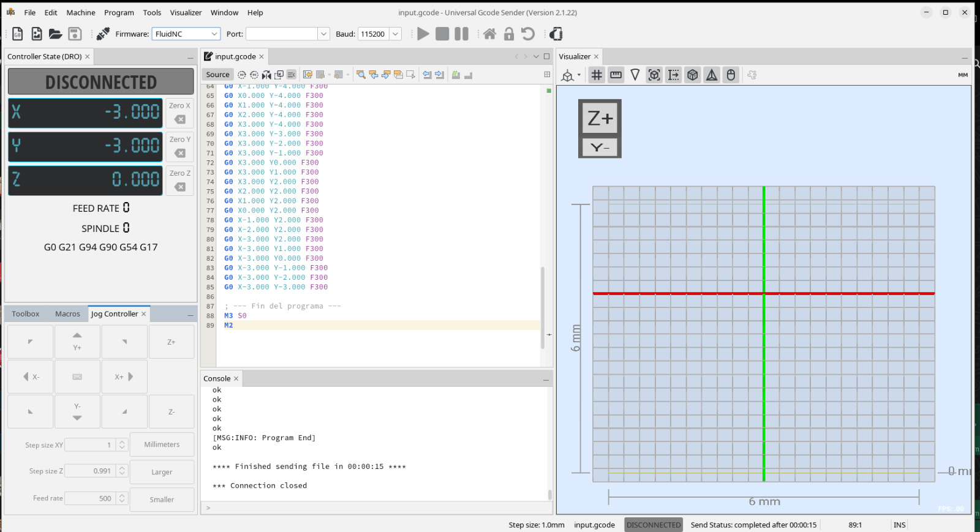Open the Machine menu
The width and height of the screenshot is (980, 532).
pos(81,12)
